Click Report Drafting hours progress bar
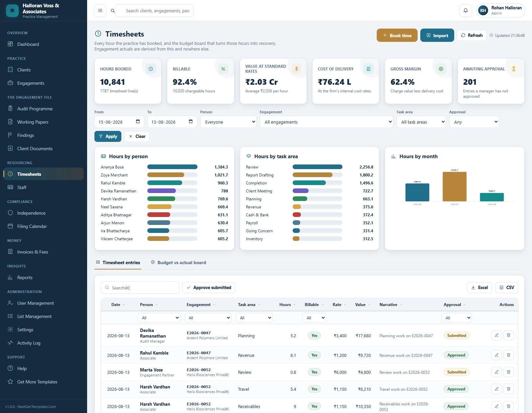The height and width of the screenshot is (413, 532). coord(318,175)
